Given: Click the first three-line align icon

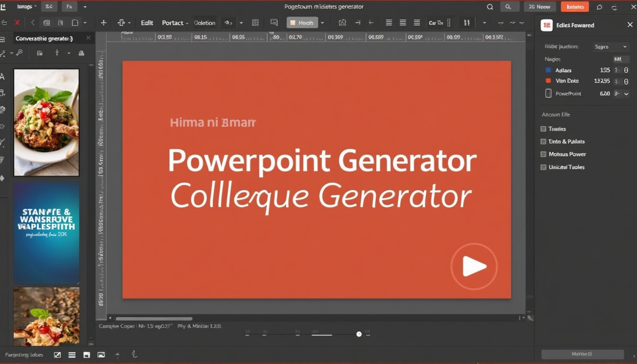Looking at the screenshot, I should pyautogui.click(x=389, y=23).
